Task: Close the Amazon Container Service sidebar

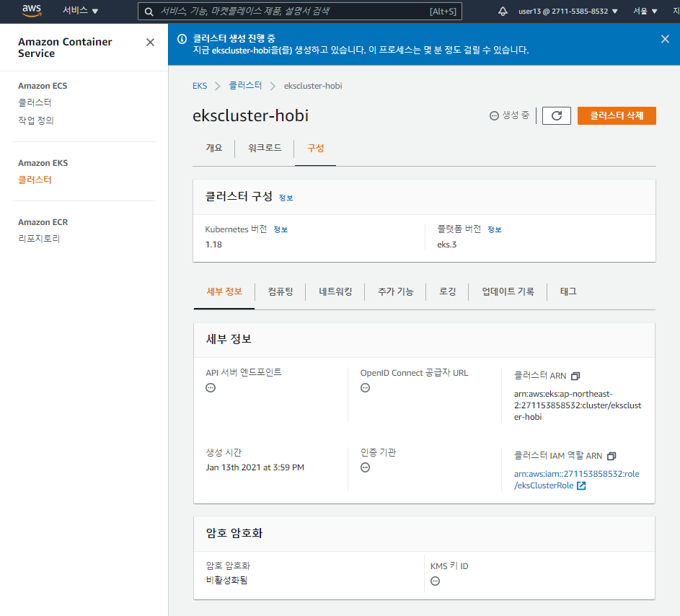Action: coord(150,42)
